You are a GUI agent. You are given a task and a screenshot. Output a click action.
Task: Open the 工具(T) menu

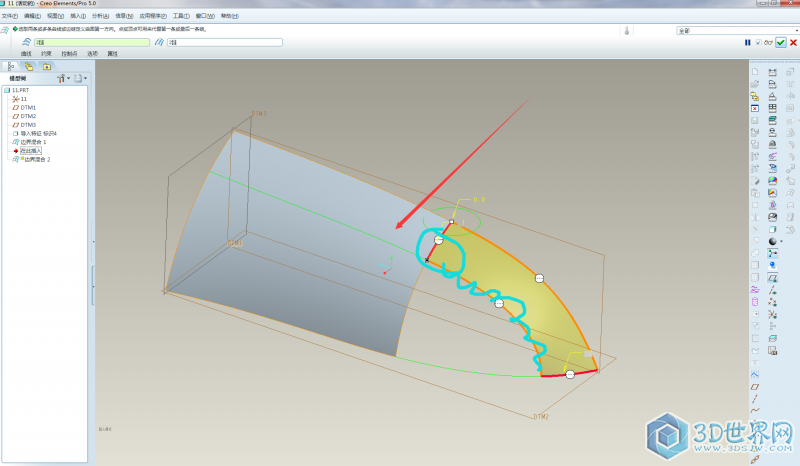click(x=181, y=16)
